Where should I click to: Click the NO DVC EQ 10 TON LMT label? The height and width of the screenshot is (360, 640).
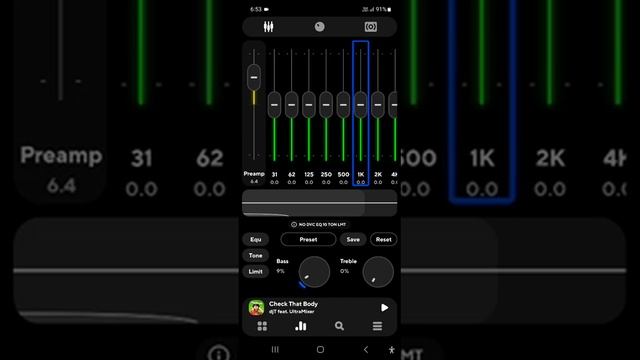coord(322,224)
